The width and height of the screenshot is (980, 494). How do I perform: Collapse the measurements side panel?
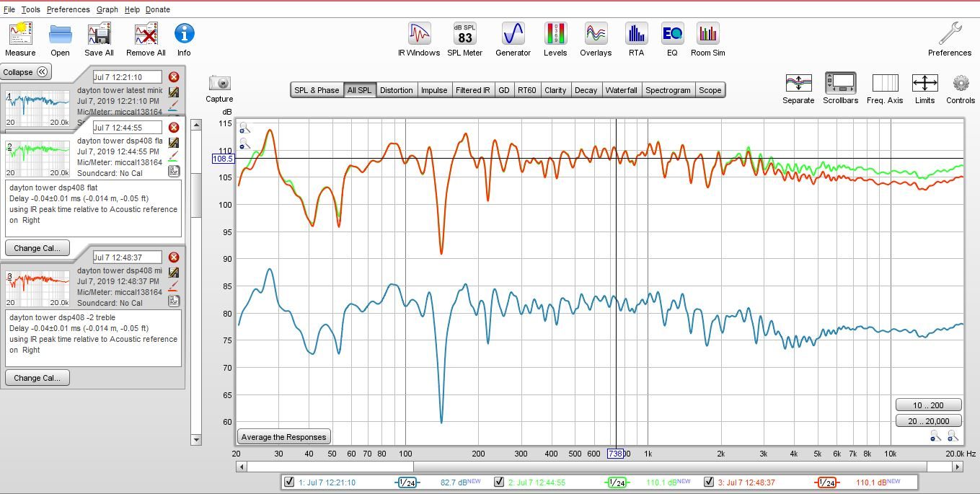tap(25, 72)
